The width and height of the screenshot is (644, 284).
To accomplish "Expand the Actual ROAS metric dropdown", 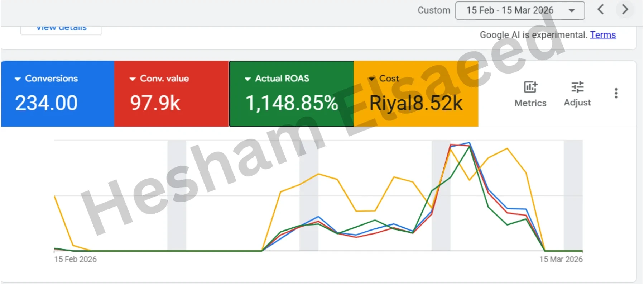I will coord(247,79).
